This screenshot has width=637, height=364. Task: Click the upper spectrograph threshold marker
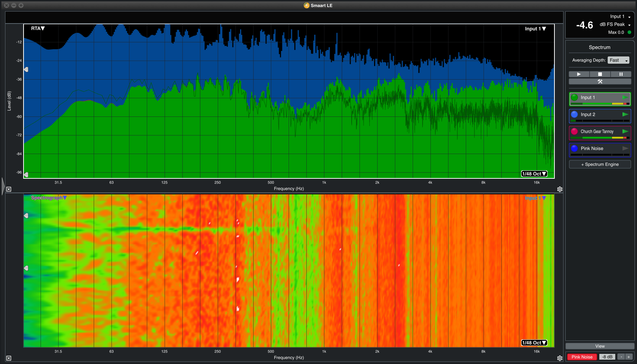[x=26, y=216]
